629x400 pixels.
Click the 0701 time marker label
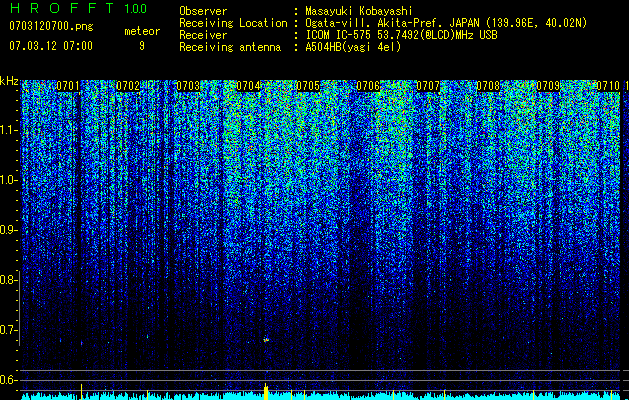pos(68,86)
